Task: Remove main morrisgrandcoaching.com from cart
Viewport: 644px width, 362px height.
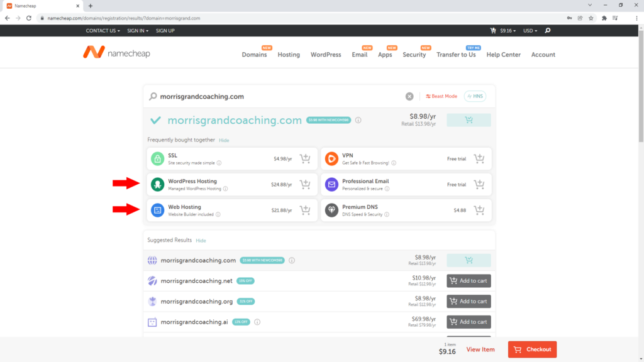Action: pyautogui.click(x=469, y=120)
